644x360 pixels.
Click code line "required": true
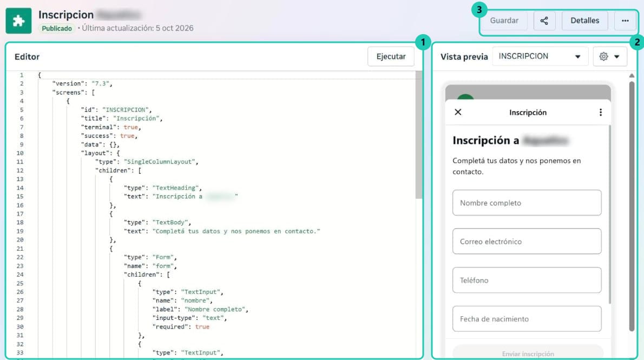[x=181, y=326]
